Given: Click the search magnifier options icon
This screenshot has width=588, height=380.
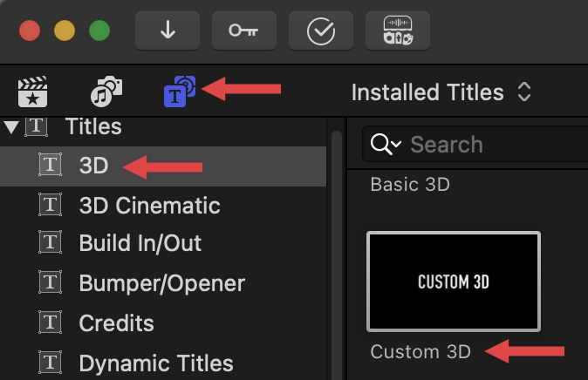Looking at the screenshot, I should pyautogui.click(x=386, y=145).
